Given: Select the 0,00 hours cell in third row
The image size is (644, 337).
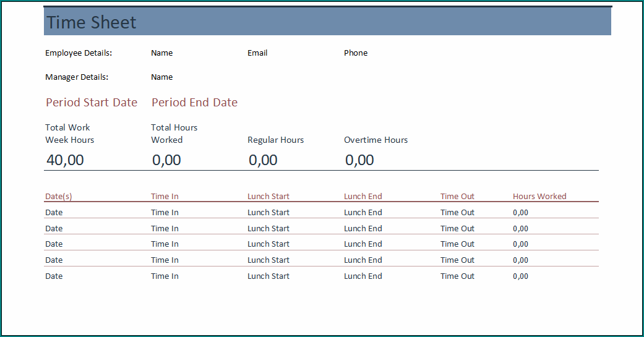Looking at the screenshot, I should point(521,244).
